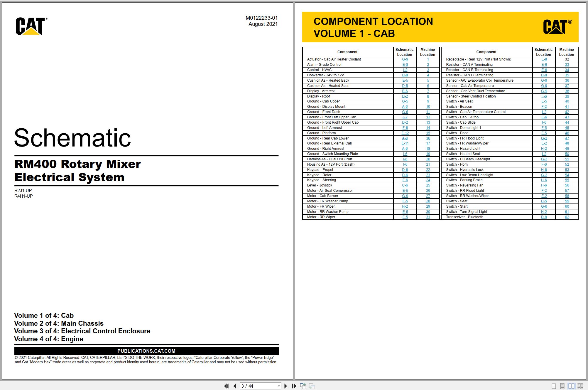588x390 pixels.
Task: Select the 'Volume 4 of 4: Engine' text
Action: (49, 339)
